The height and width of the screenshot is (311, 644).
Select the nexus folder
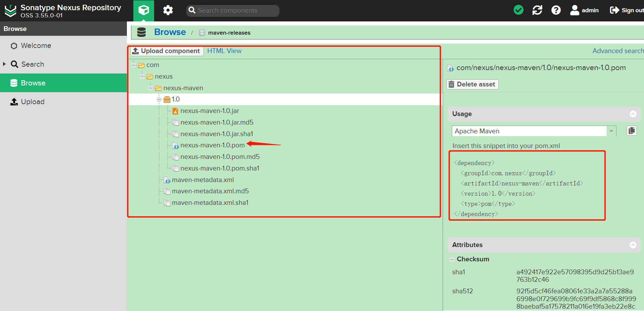point(164,77)
